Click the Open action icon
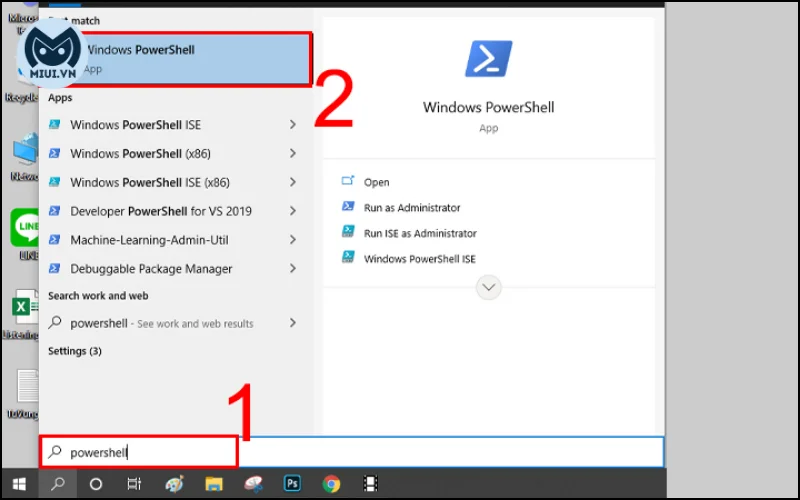Screen dimensions: 800x500 pyautogui.click(x=348, y=181)
